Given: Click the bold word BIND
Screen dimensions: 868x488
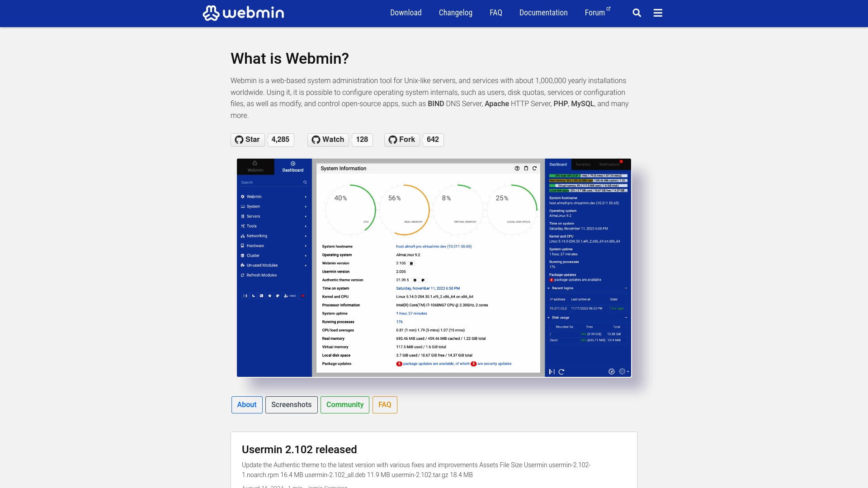Looking at the screenshot, I should click(436, 104).
